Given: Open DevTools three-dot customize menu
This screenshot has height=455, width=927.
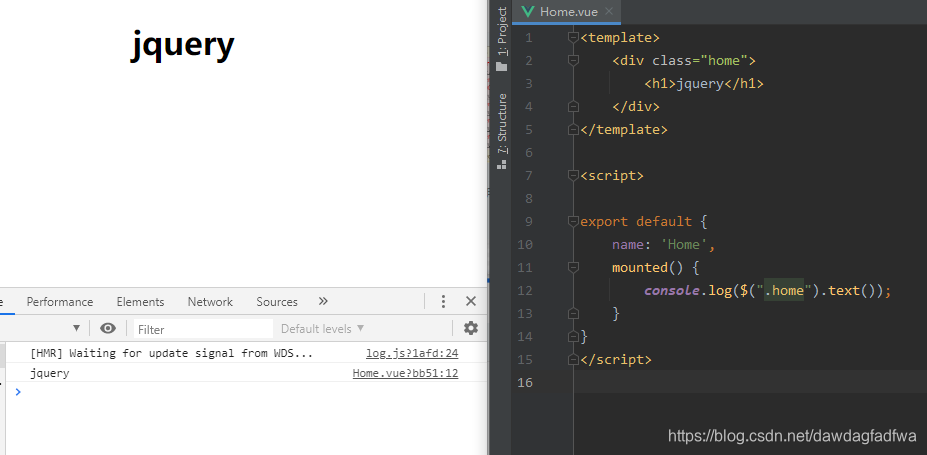Looking at the screenshot, I should coord(443,301).
